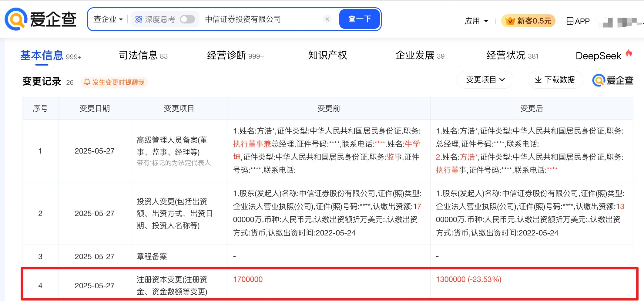Viewport: 644px width, 301px height.
Task: Expand the 应用 dropdown menu
Action: pos(476,21)
